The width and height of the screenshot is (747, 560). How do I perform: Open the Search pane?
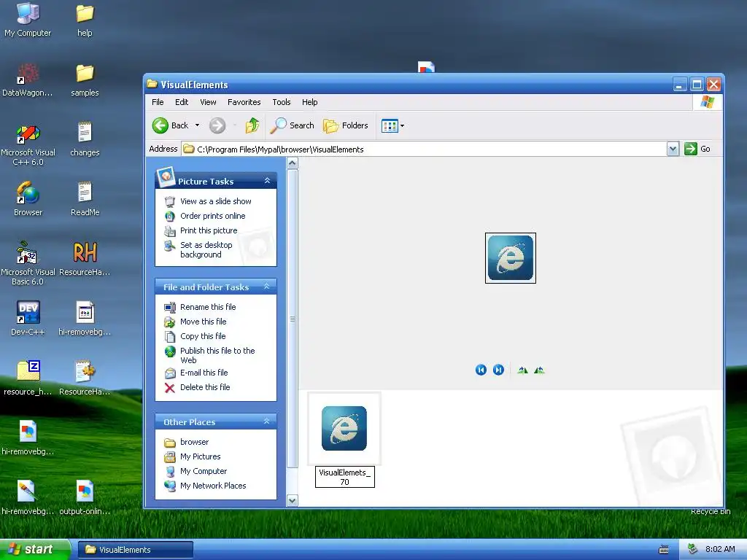(x=292, y=125)
